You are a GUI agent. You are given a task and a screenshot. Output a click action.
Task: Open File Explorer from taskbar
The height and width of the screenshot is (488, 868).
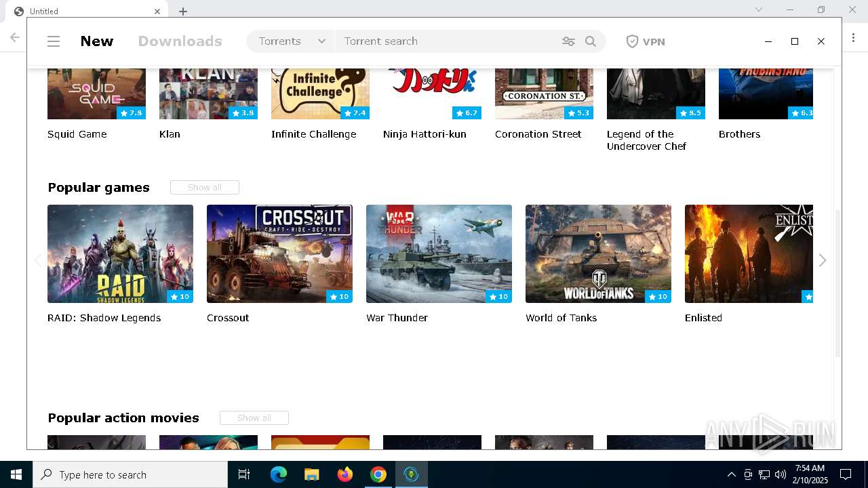(311, 474)
